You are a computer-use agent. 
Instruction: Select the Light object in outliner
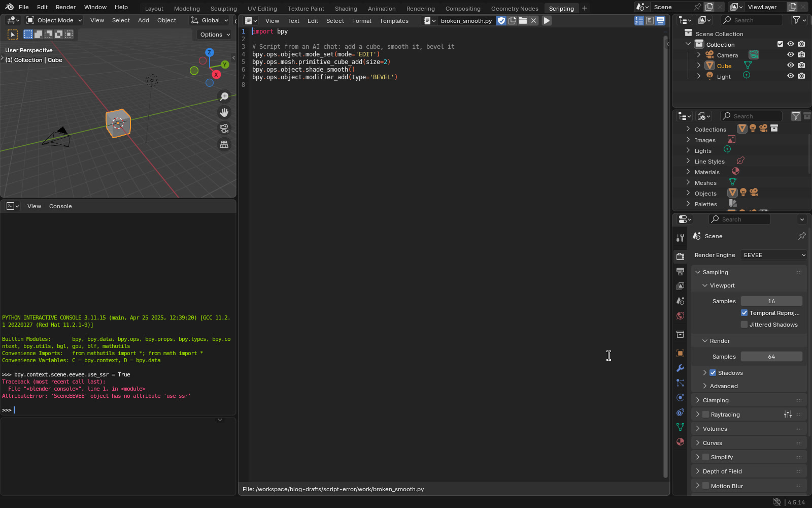click(724, 77)
